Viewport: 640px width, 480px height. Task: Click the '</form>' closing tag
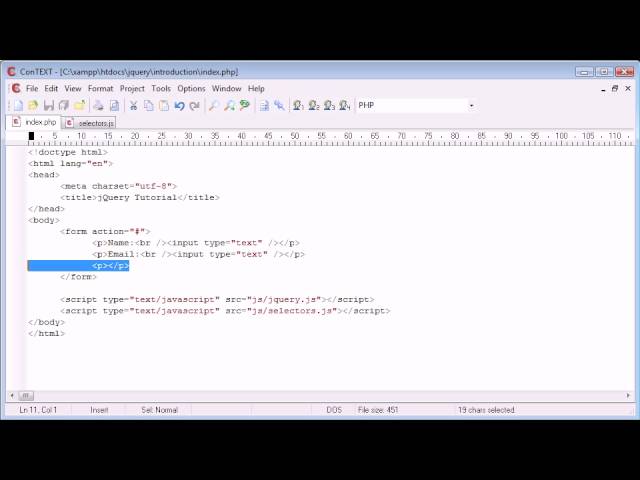coord(78,277)
